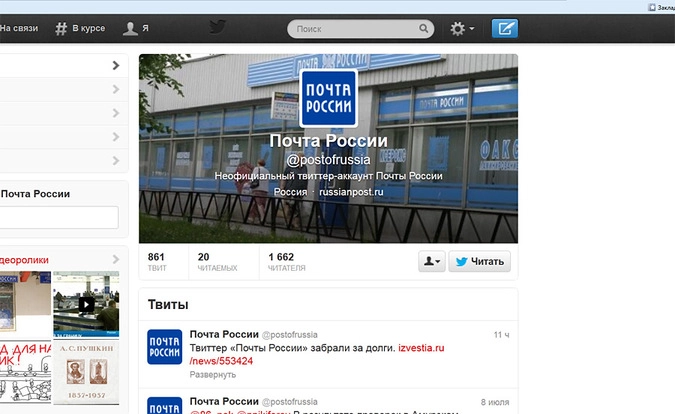The width and height of the screenshot is (675, 414).
Task: Open the Пушкин stamp thumbnail
Action: click(86, 372)
